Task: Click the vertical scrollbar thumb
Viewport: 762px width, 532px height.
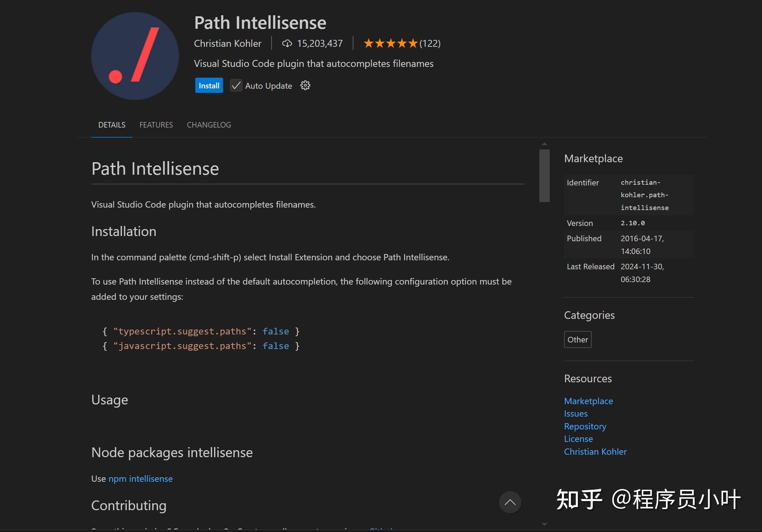Action: click(544, 175)
